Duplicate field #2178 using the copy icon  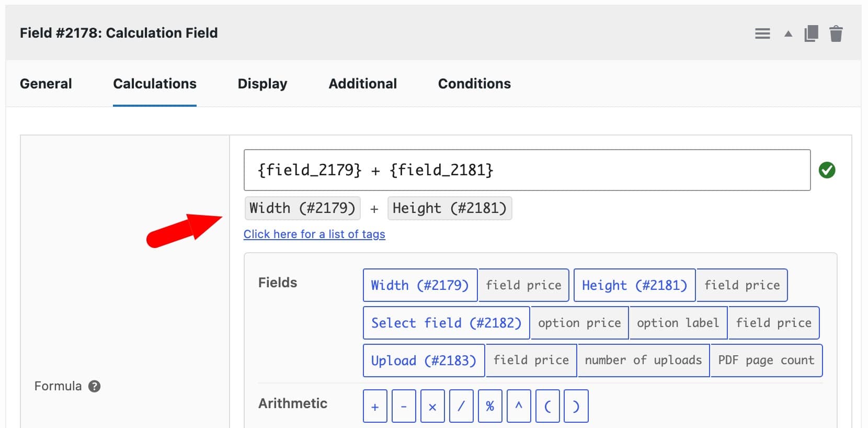[x=811, y=33]
